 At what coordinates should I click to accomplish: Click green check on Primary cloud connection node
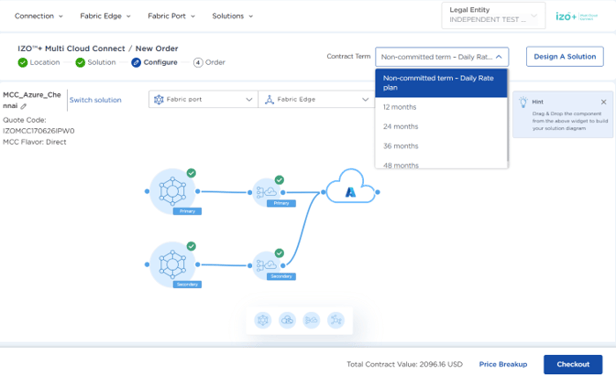279,180
